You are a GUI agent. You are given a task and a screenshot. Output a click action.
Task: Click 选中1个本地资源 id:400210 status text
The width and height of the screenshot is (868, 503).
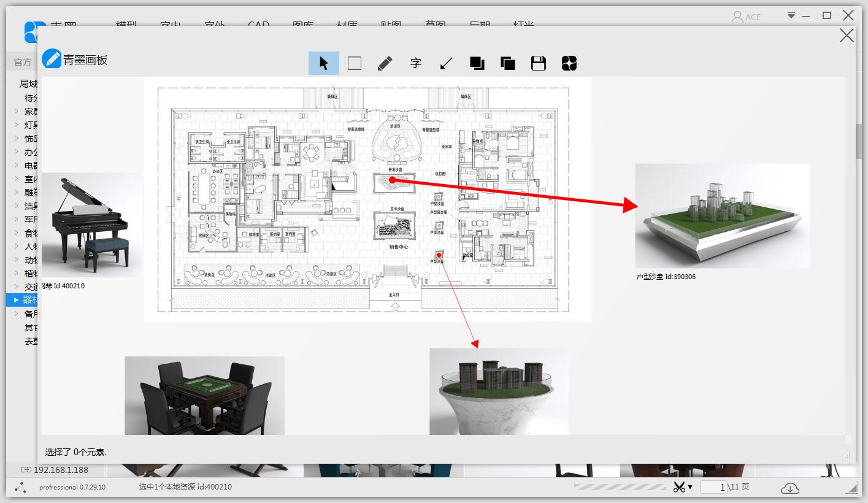click(185, 487)
